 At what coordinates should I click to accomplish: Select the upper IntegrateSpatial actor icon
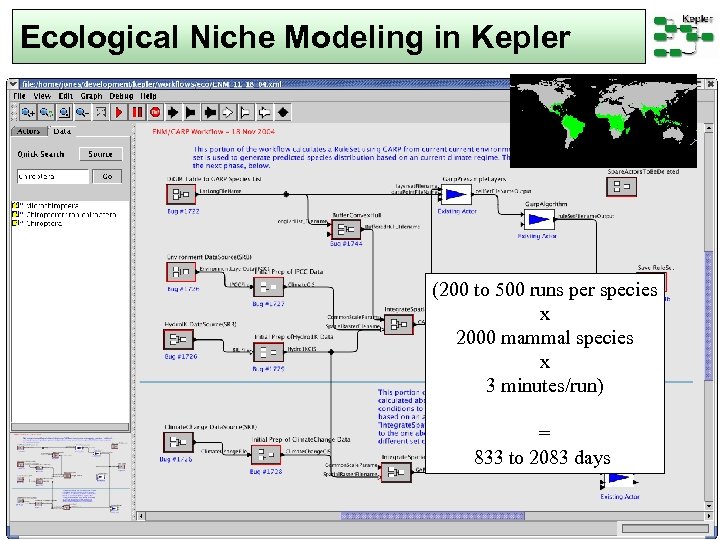[x=399, y=325]
